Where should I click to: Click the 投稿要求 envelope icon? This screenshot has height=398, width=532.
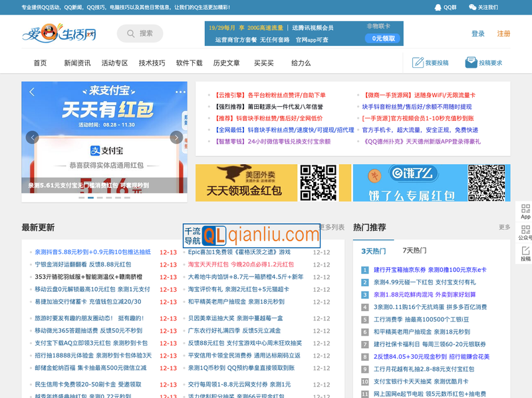470,61
